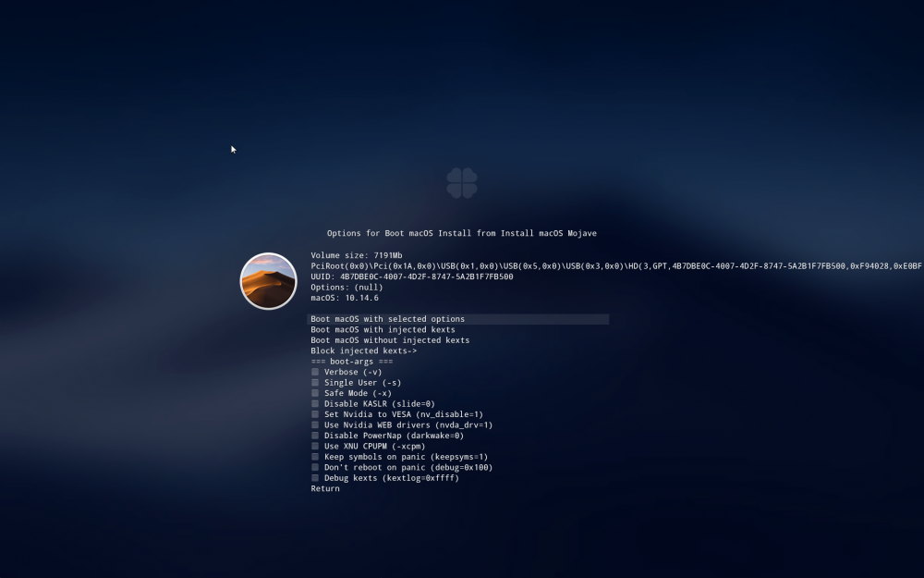Click the macOS Mojave volume icon

coord(268,281)
